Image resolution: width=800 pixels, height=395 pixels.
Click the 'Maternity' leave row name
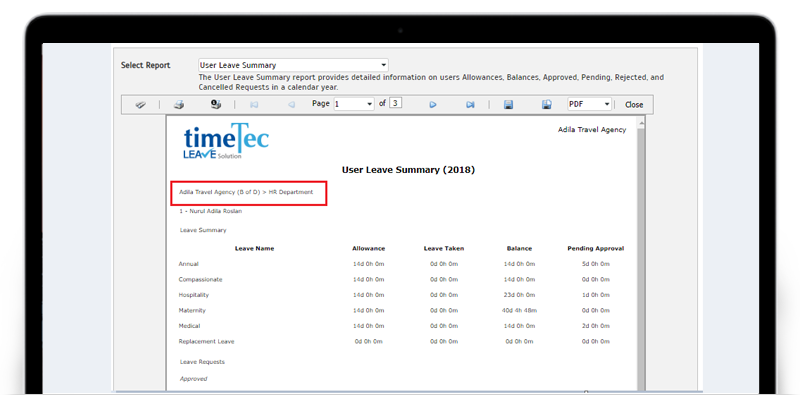pyautogui.click(x=192, y=310)
